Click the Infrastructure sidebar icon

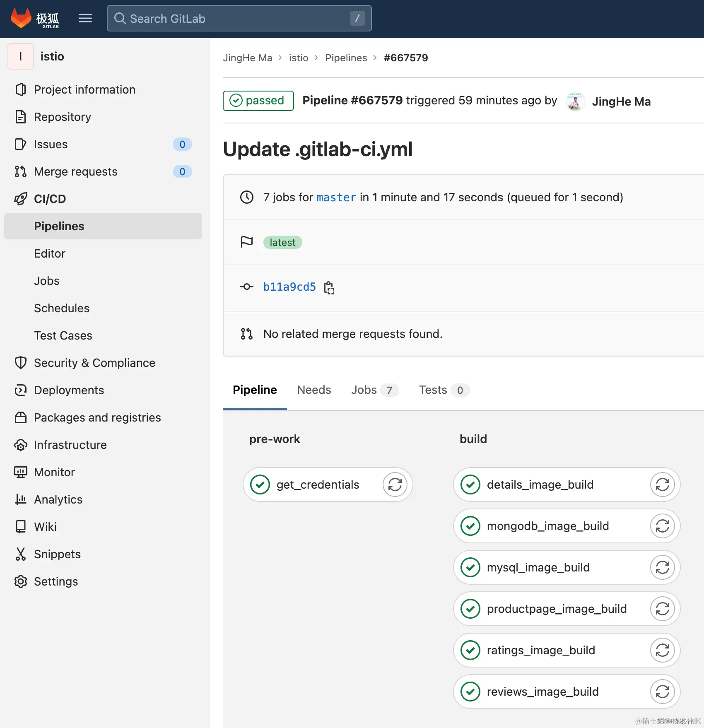[x=21, y=445]
